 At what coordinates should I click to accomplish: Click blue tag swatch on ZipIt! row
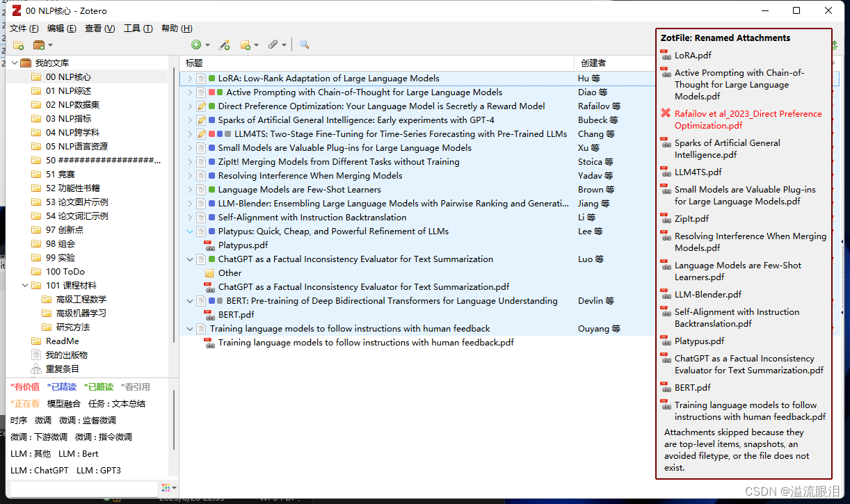pyautogui.click(x=211, y=162)
